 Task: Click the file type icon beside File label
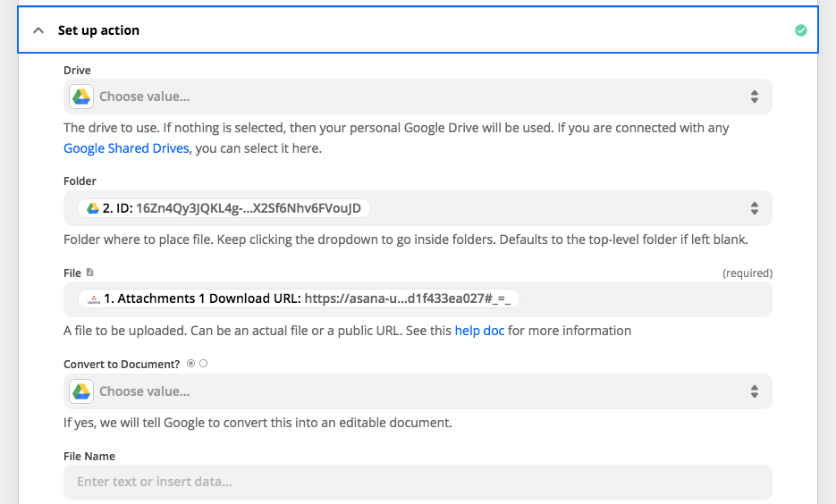(90, 273)
